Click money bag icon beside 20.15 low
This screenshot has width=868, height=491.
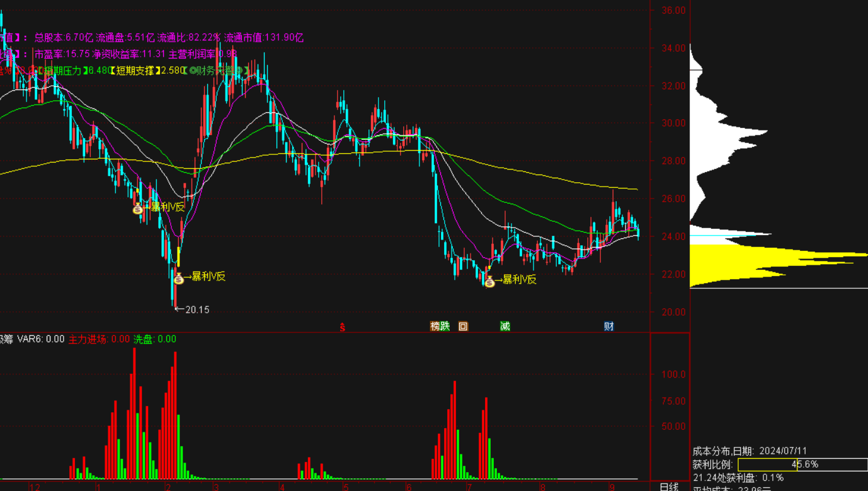click(x=179, y=278)
